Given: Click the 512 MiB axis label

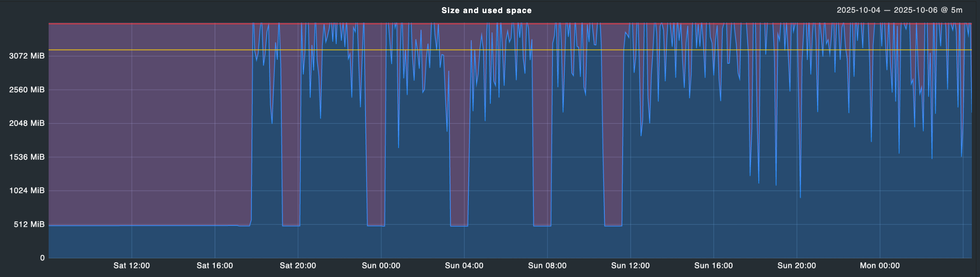Looking at the screenshot, I should 29,224.
